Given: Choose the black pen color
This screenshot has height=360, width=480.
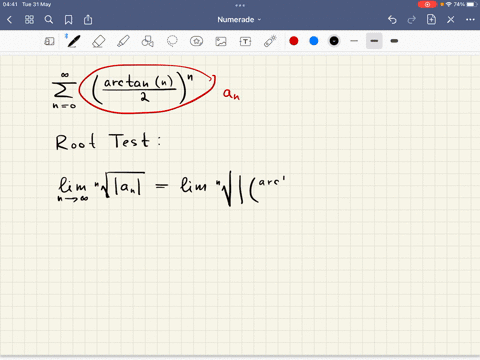Looking at the screenshot, I should point(334,41).
